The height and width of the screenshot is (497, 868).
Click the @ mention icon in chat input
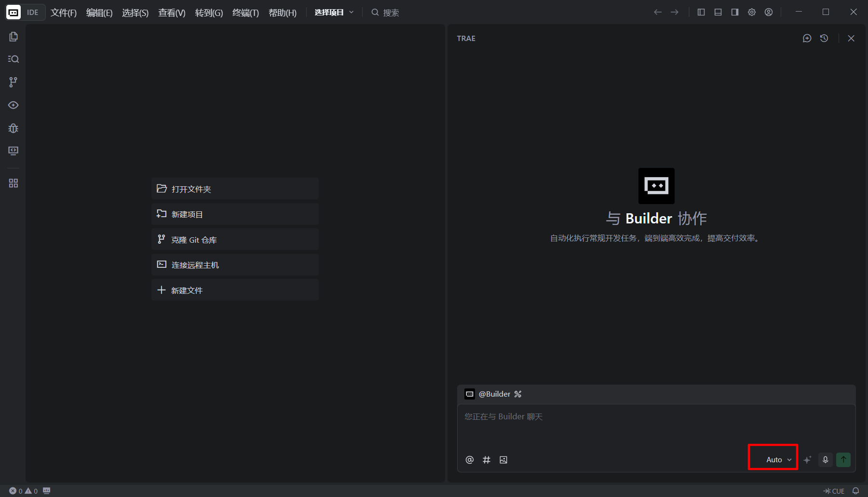coord(470,460)
